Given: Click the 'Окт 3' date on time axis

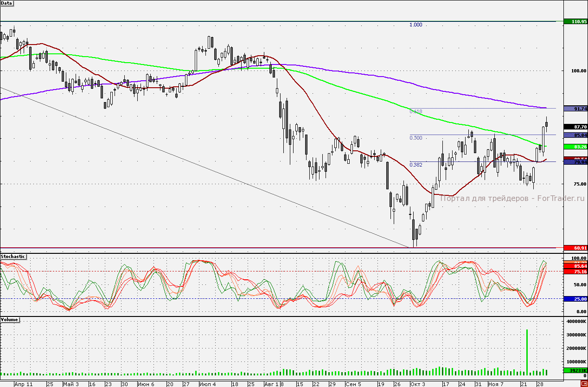Looking at the screenshot, I should [x=417, y=384].
